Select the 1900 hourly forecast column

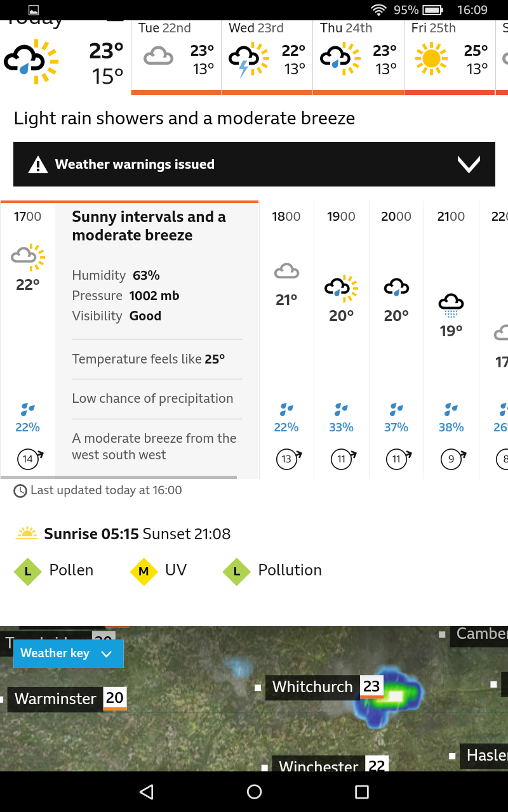(x=342, y=339)
